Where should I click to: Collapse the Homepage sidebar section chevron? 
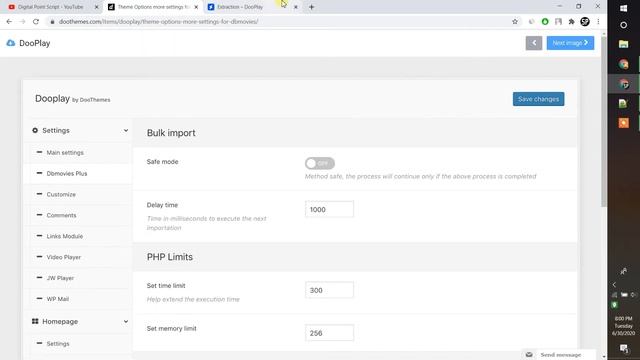coord(126,322)
